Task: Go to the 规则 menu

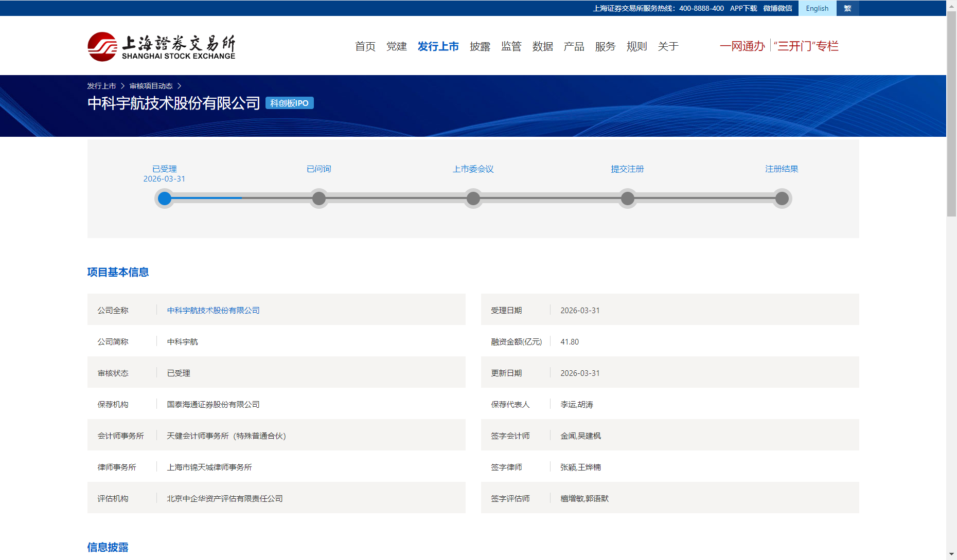Action: (x=636, y=47)
